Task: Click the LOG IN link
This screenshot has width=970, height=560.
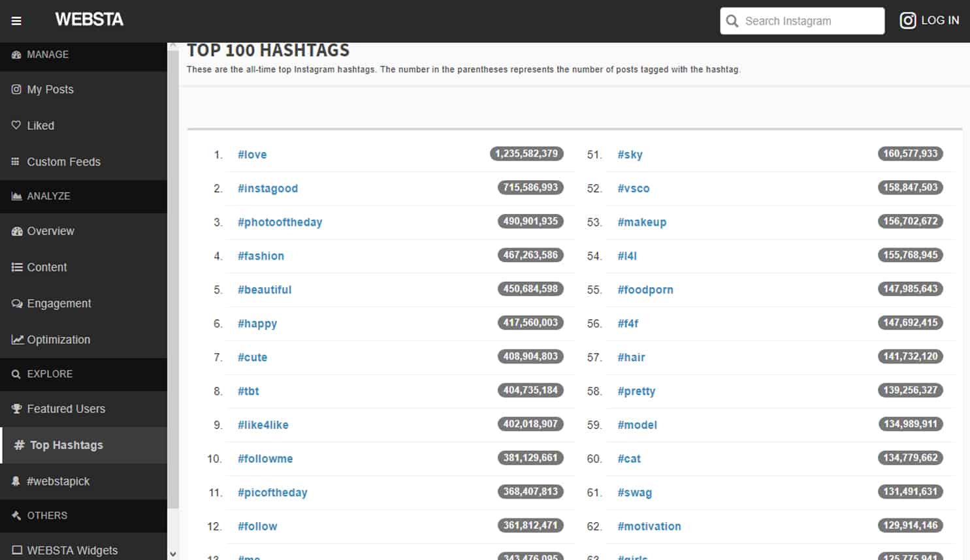Action: [940, 20]
